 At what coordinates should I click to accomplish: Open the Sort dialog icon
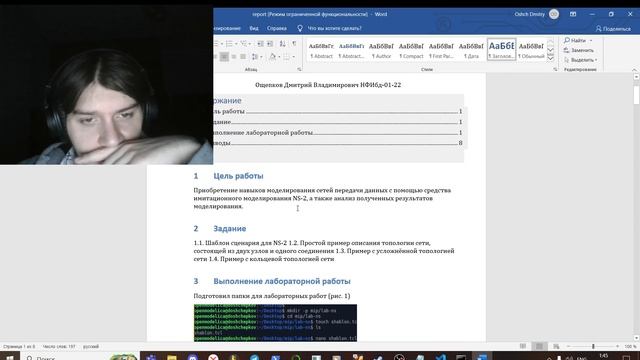(x=282, y=44)
